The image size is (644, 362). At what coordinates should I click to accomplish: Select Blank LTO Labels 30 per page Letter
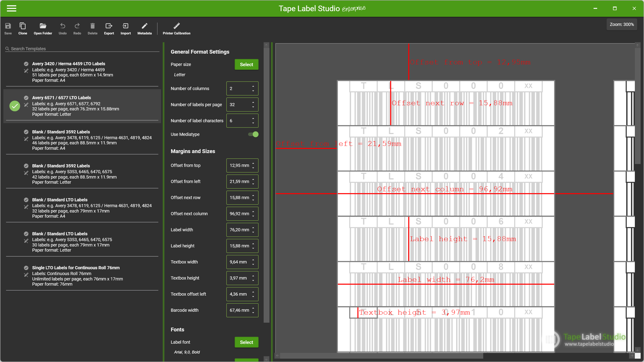pos(82,242)
